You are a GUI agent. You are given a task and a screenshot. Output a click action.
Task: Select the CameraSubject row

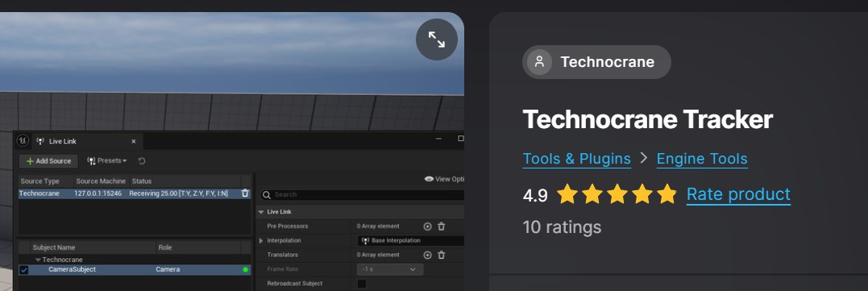(135, 270)
